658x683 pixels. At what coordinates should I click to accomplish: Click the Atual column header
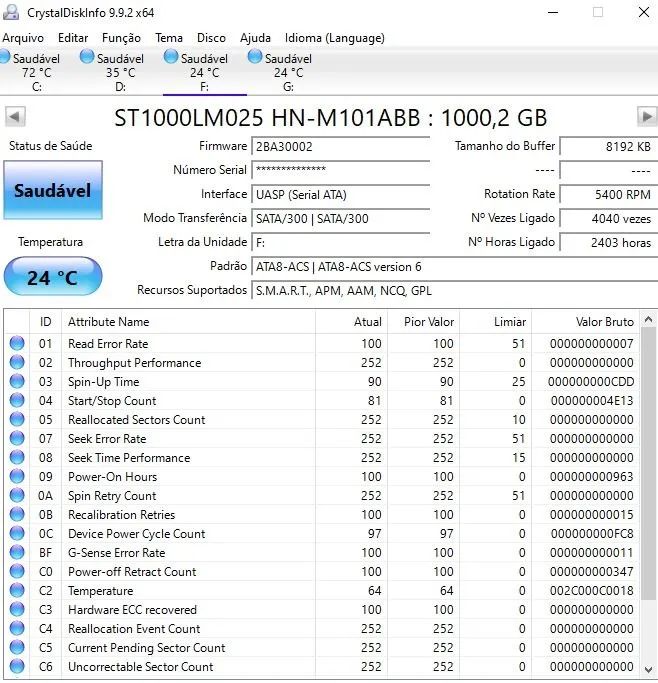(351, 321)
